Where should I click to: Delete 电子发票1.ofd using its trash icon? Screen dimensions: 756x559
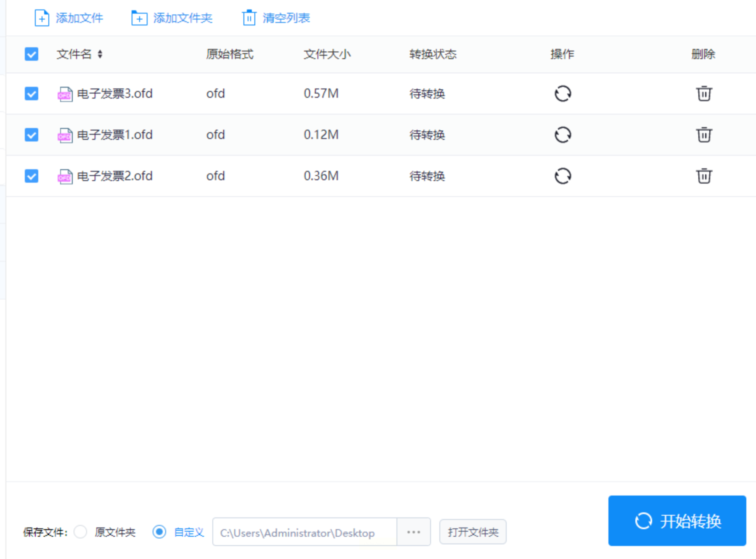(703, 135)
